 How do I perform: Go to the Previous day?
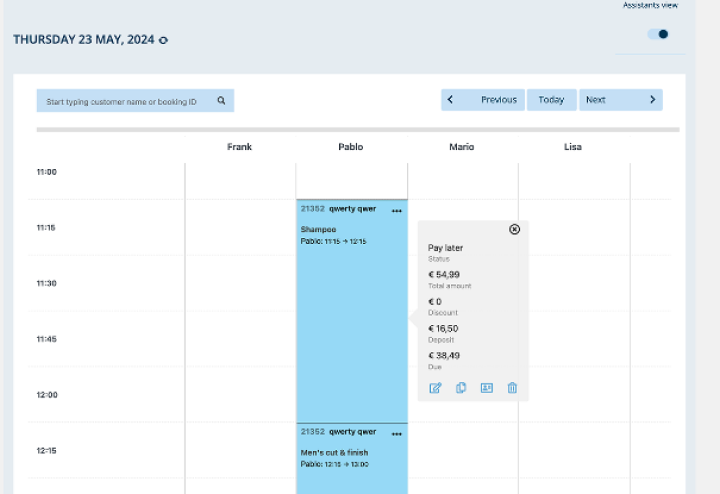pos(483,100)
